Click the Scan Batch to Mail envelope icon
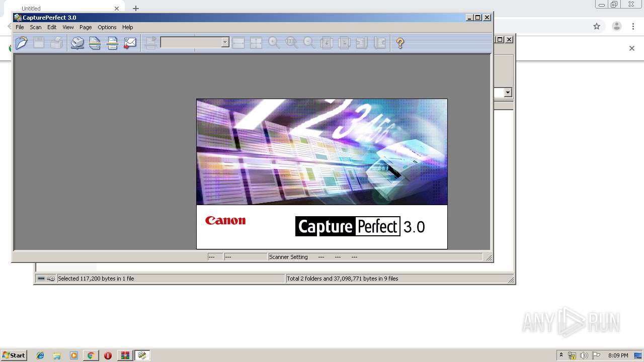Image resolution: width=644 pixels, height=362 pixels. 130,43
